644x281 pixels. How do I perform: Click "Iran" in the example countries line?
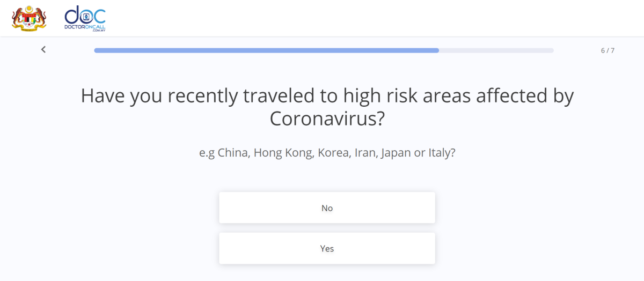365,153
